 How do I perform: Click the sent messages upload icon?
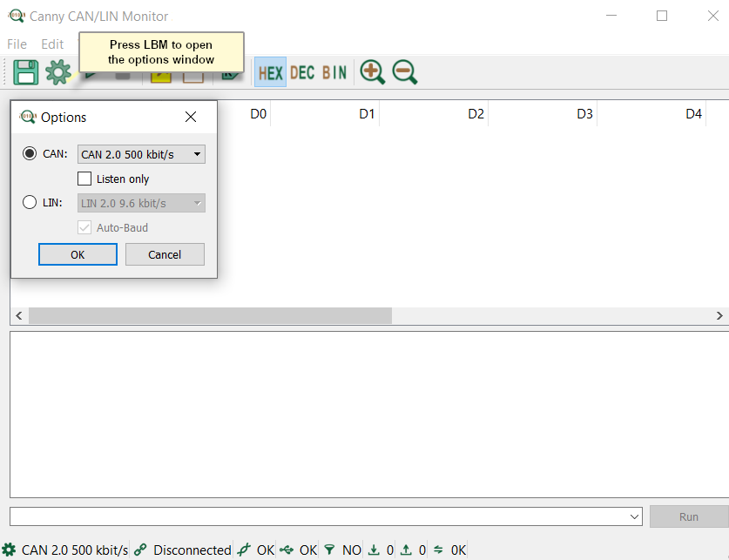click(406, 550)
